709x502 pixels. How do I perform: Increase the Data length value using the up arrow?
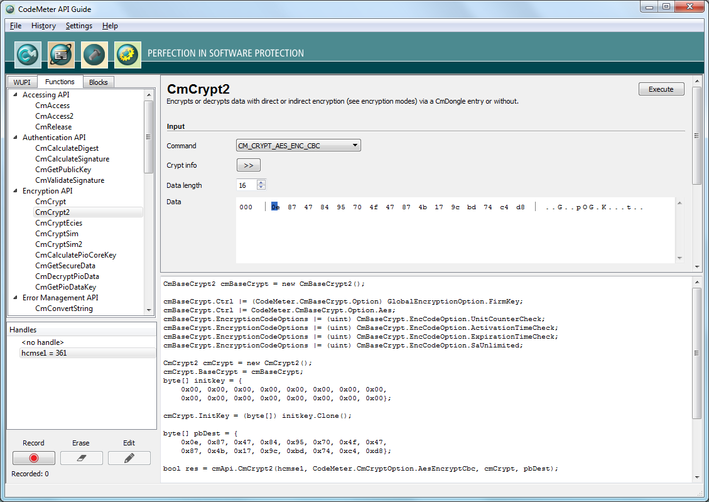pyautogui.click(x=261, y=182)
